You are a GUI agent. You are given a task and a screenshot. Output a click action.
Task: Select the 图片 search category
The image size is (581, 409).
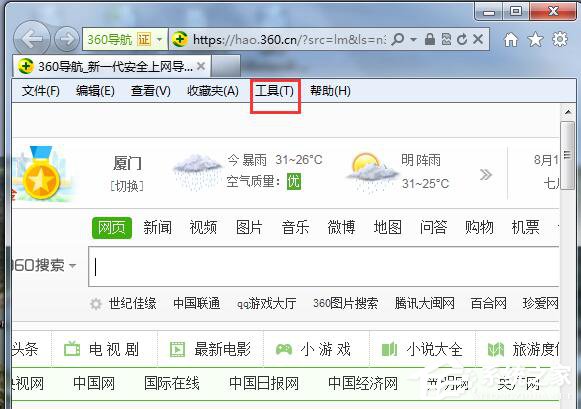249,227
